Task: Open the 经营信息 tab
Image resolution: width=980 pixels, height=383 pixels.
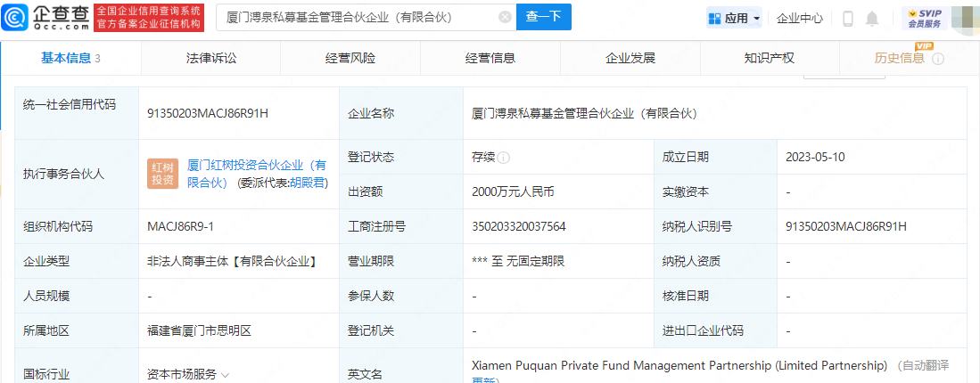Action: pyautogui.click(x=490, y=59)
